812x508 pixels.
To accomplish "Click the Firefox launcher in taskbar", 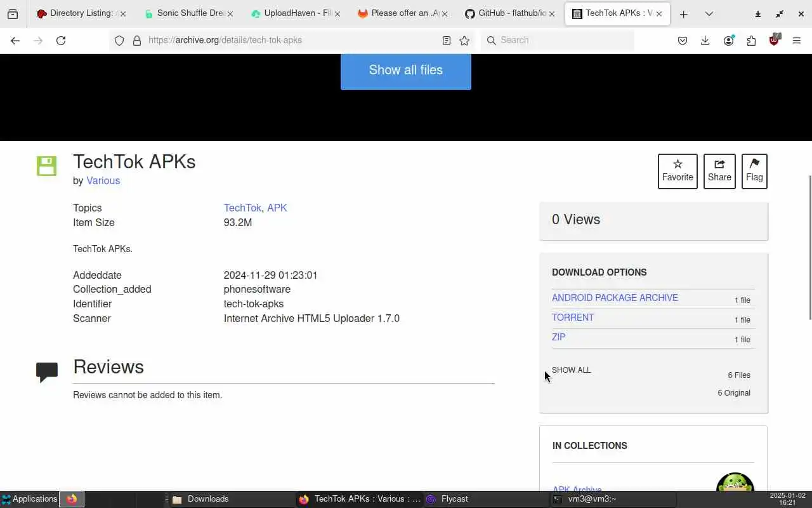I will [x=72, y=499].
